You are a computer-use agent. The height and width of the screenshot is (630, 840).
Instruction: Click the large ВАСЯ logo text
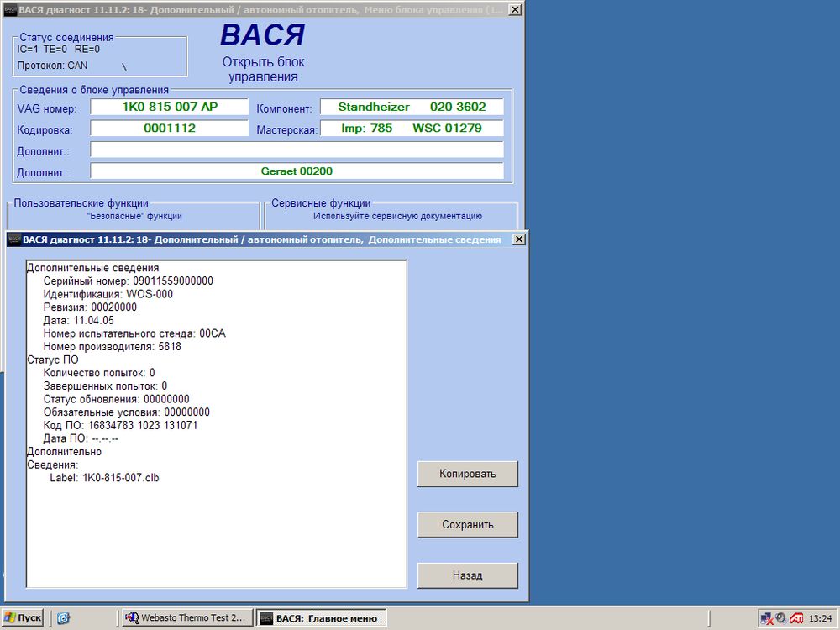[262, 34]
